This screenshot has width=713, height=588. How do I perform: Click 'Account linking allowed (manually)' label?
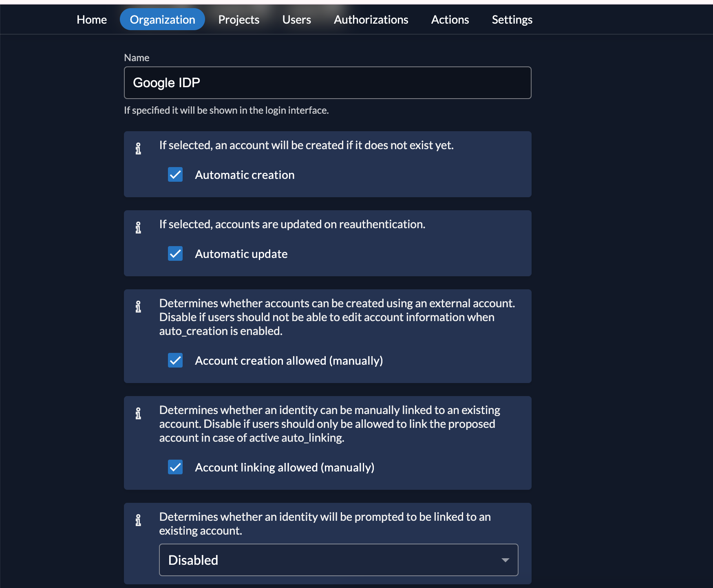pos(285,467)
